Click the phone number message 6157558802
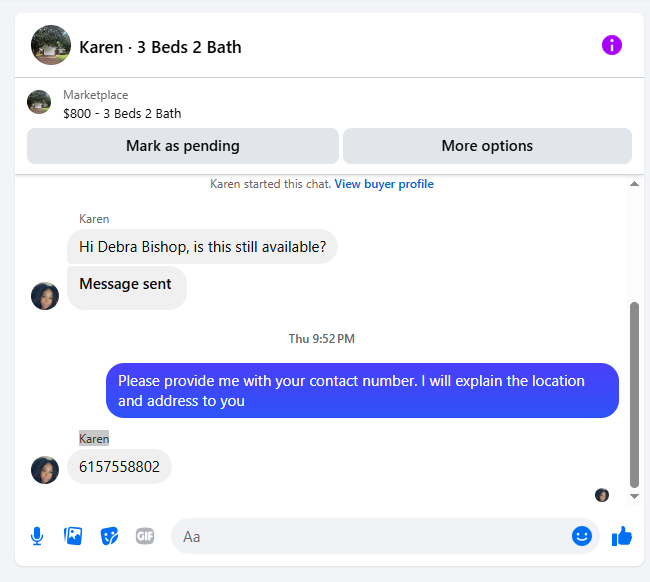 pos(119,467)
